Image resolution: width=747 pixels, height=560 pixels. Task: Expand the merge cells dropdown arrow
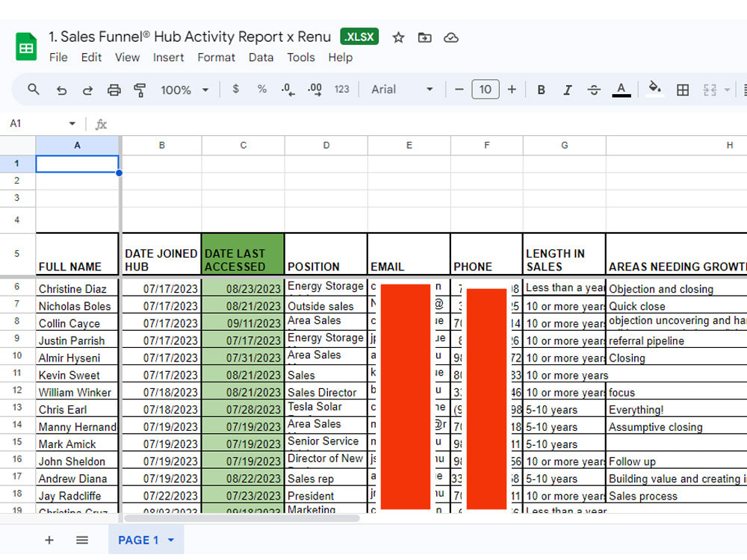(727, 90)
